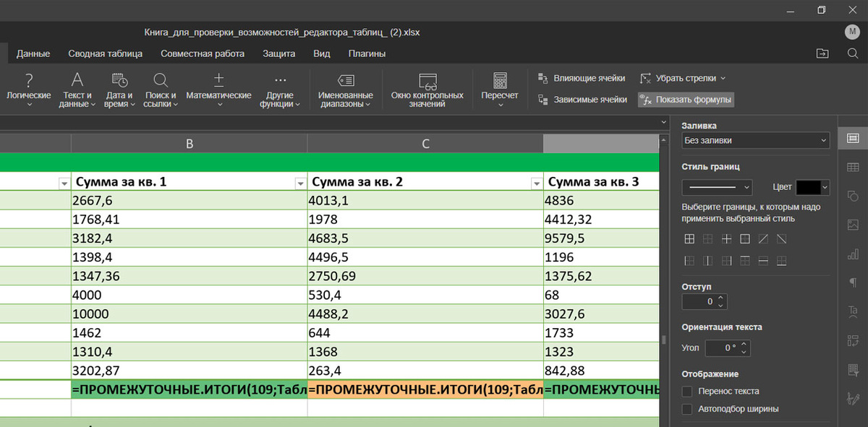The image size is (868, 427).
Task: Click the vertical scrollbar thumb
Action: 663,340
